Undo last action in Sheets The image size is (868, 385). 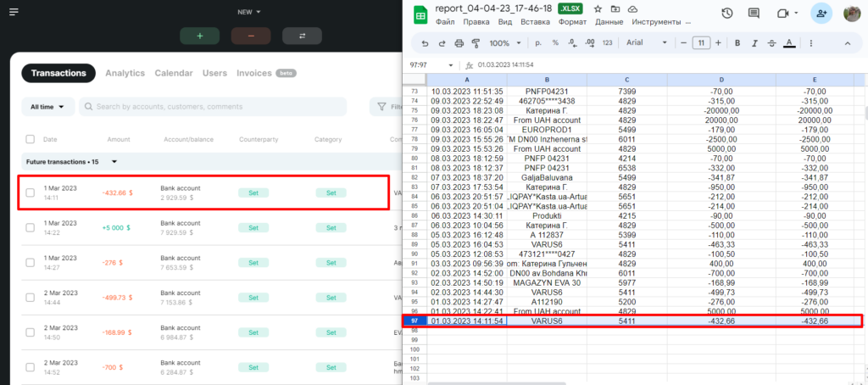pos(426,43)
